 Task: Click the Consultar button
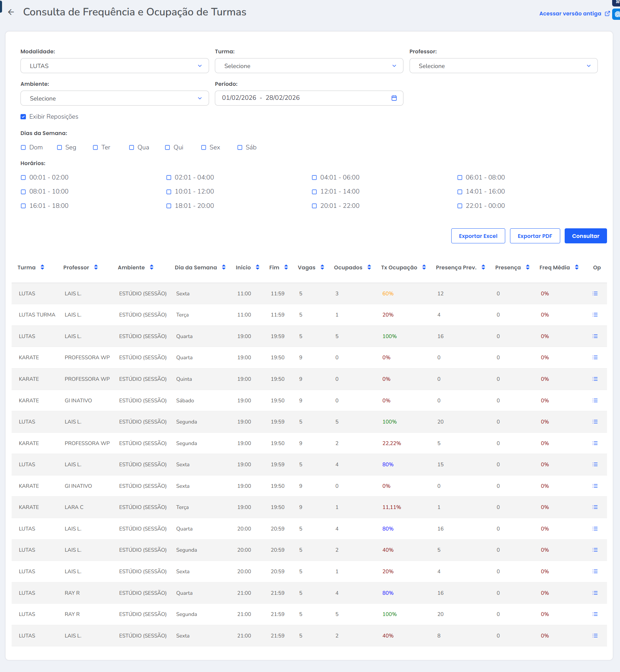coord(585,236)
